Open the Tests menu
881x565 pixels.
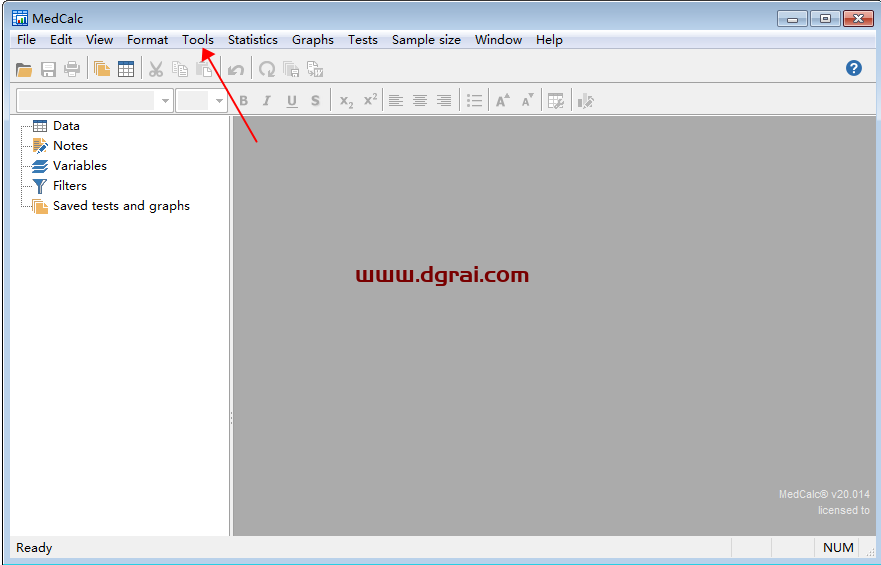[362, 40]
